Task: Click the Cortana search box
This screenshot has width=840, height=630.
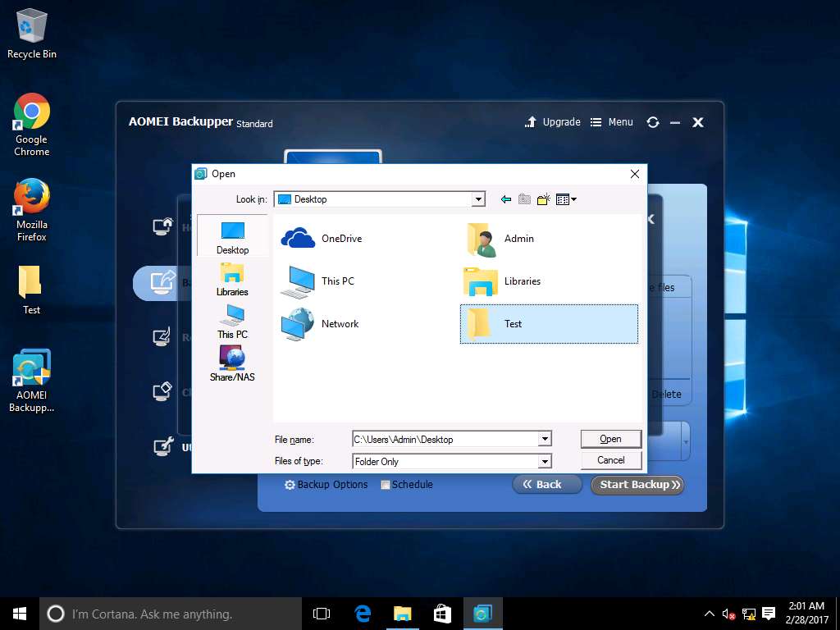Action: tap(171, 614)
